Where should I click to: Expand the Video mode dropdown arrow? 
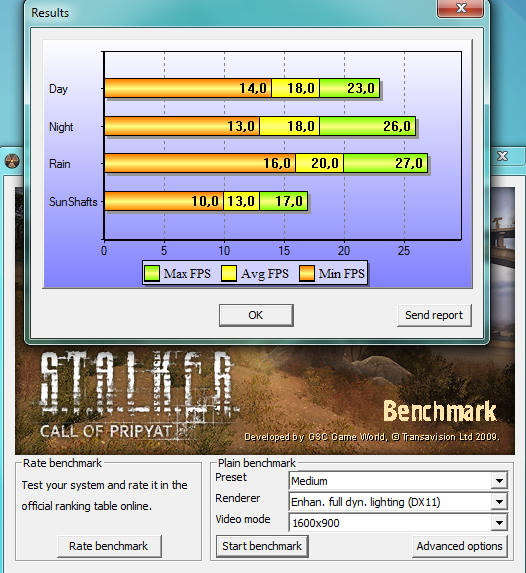(499, 523)
